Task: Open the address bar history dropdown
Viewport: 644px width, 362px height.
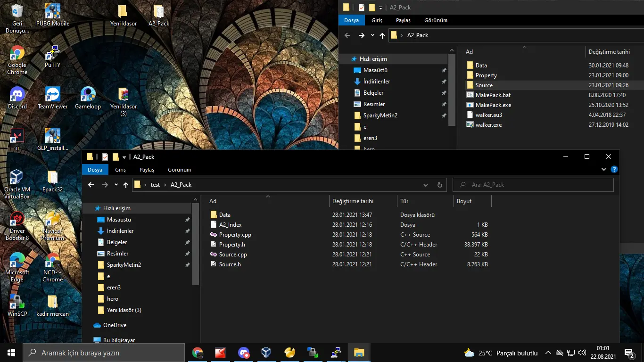Action: click(x=426, y=185)
